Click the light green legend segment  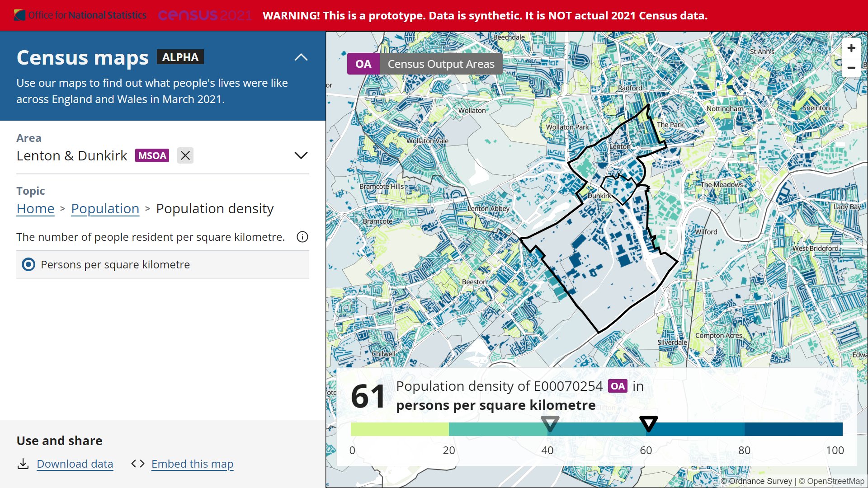click(x=400, y=430)
